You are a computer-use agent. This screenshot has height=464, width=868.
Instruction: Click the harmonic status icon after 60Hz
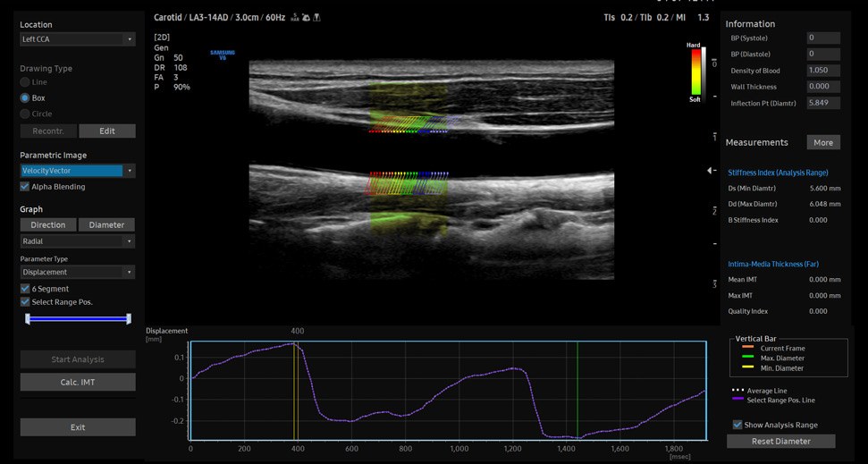pos(295,18)
